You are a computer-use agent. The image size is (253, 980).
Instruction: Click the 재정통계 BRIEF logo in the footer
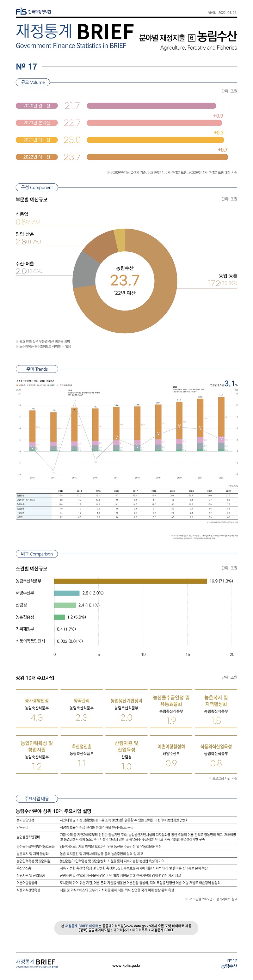[x=37, y=963]
